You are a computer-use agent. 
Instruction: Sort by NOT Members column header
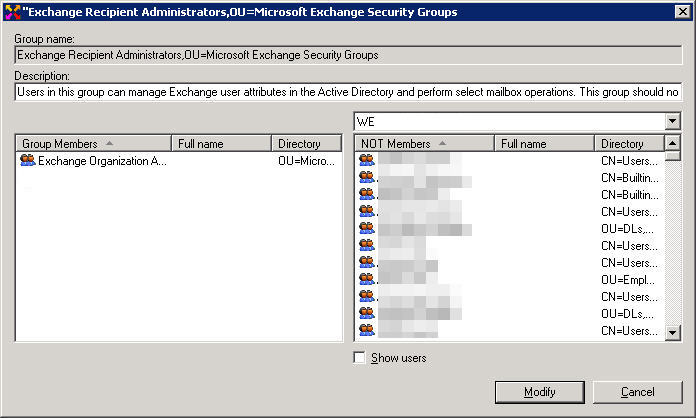tap(424, 143)
